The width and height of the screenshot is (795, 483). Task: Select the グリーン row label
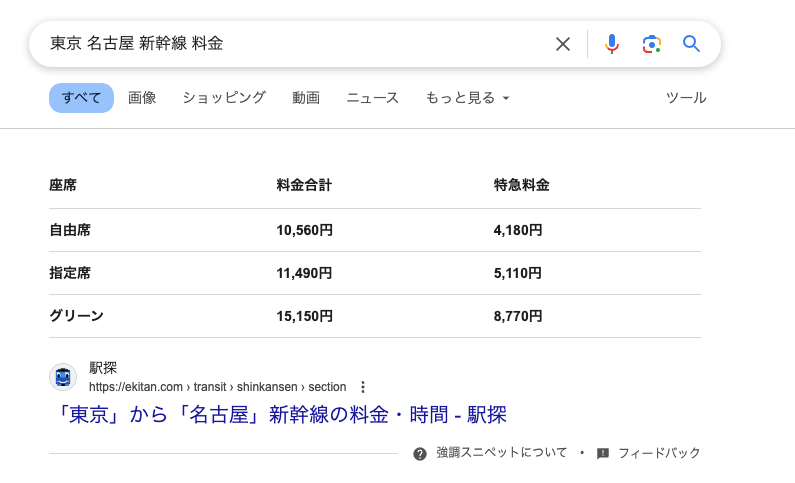(77, 316)
